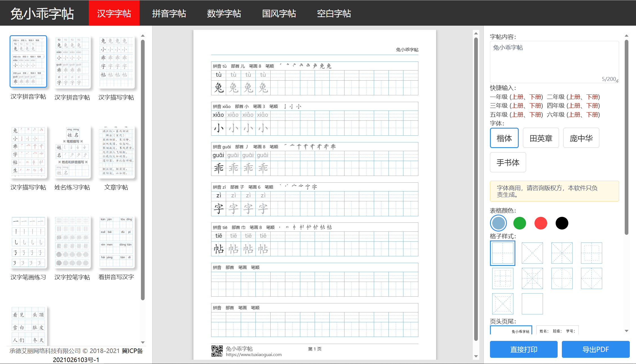Switch font to 庞中华

tap(581, 138)
